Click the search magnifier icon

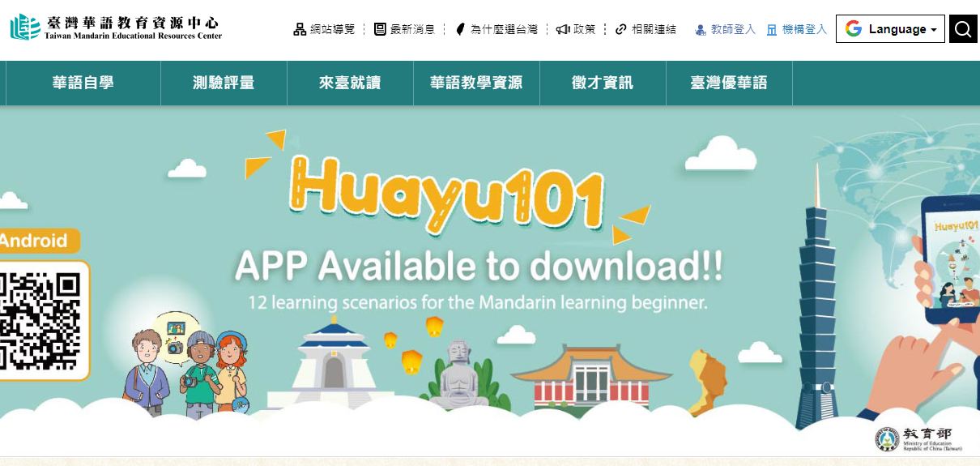click(962, 29)
